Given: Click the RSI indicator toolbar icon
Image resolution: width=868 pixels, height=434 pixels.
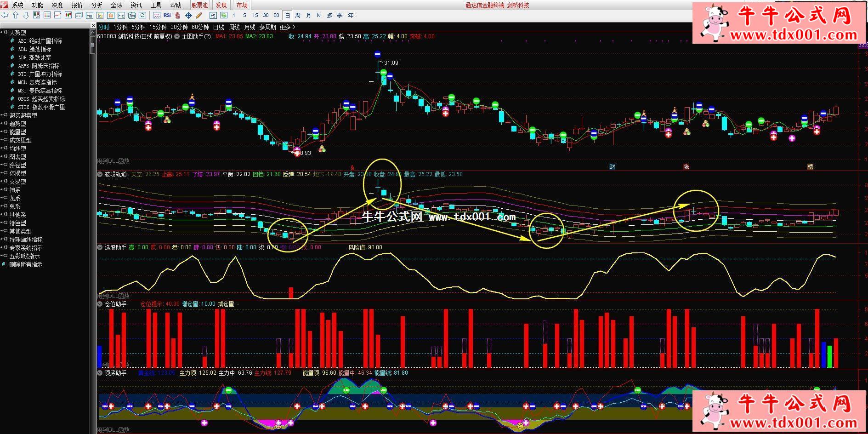Looking at the screenshot, I should [x=167, y=15].
